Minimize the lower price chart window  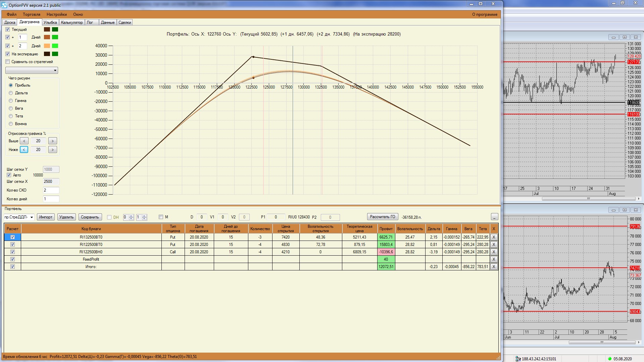pyautogui.click(x=613, y=210)
